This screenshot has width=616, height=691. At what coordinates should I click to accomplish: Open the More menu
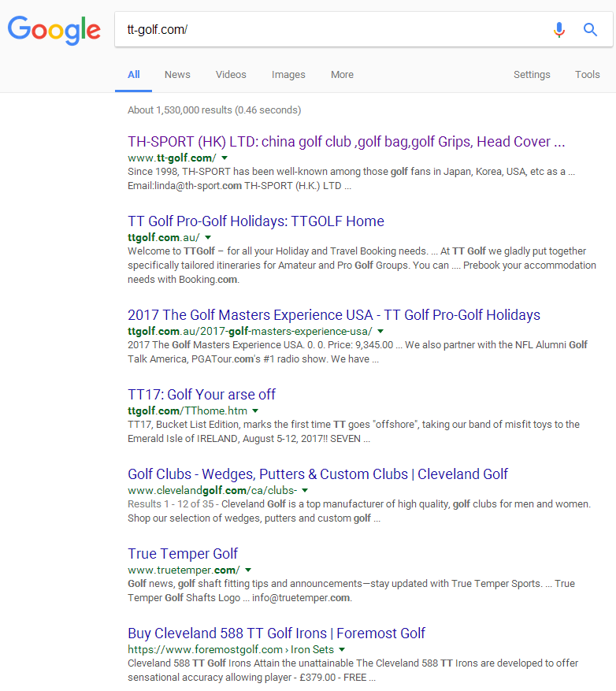[342, 75]
